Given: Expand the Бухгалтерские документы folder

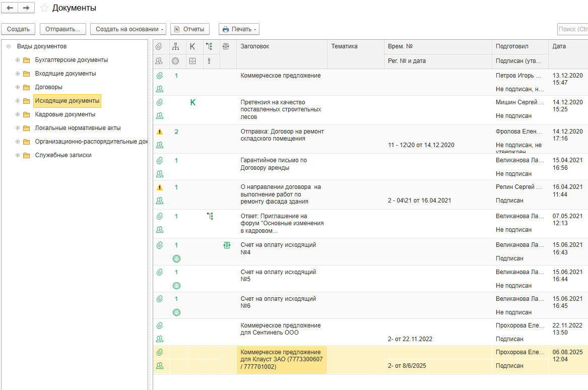Looking at the screenshot, I should click(x=18, y=60).
